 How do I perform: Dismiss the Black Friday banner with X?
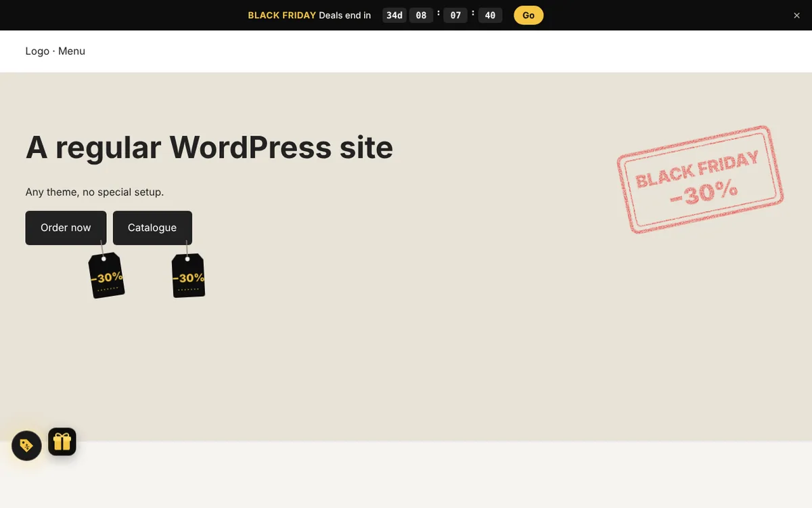(796, 16)
